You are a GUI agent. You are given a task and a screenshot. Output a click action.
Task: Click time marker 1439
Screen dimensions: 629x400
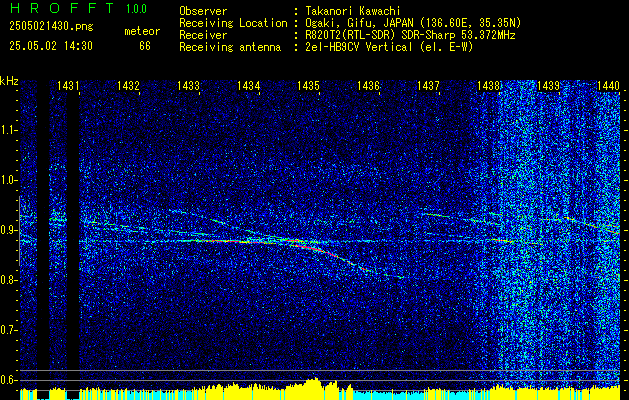coord(548,85)
